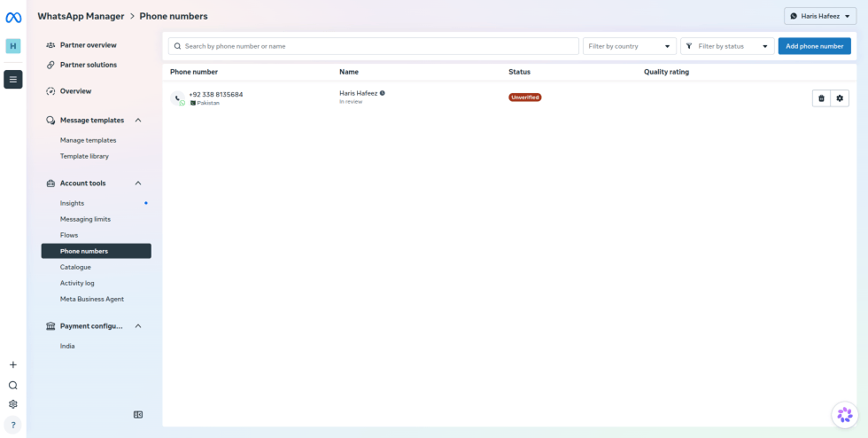Image resolution: width=868 pixels, height=438 pixels.
Task: Click the phone number search field
Action: click(x=374, y=46)
